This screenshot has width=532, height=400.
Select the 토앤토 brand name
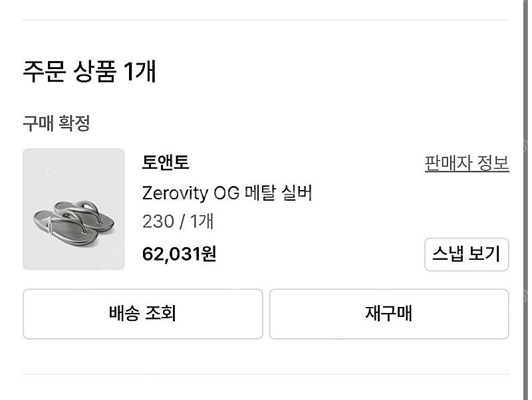click(166, 163)
